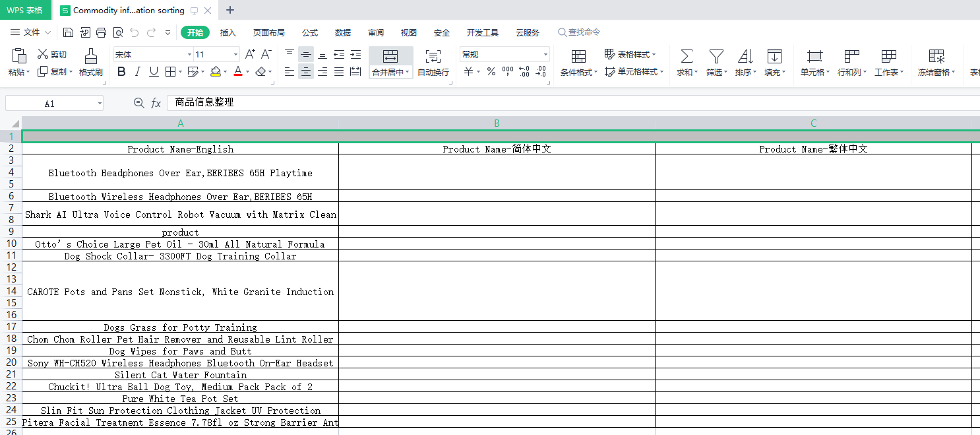
Task: Decrease decimal places icon
Action: click(x=541, y=72)
